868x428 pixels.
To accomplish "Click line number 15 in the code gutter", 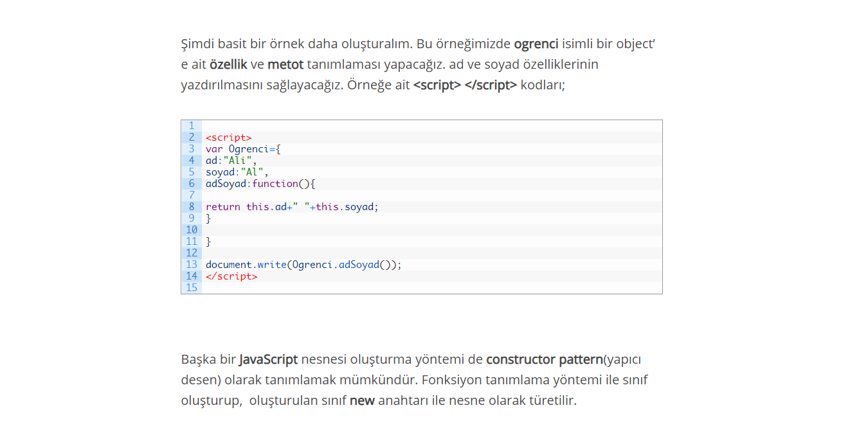I will (192, 288).
